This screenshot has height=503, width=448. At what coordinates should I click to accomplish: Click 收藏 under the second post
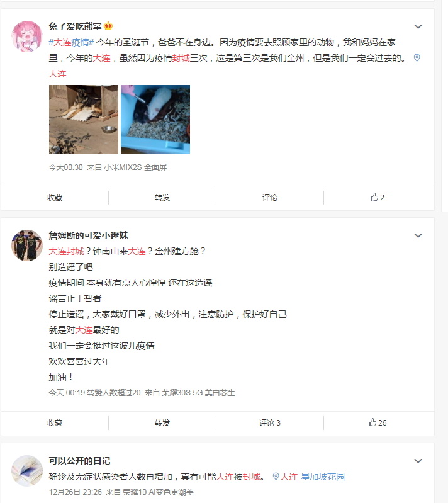pos(55,423)
